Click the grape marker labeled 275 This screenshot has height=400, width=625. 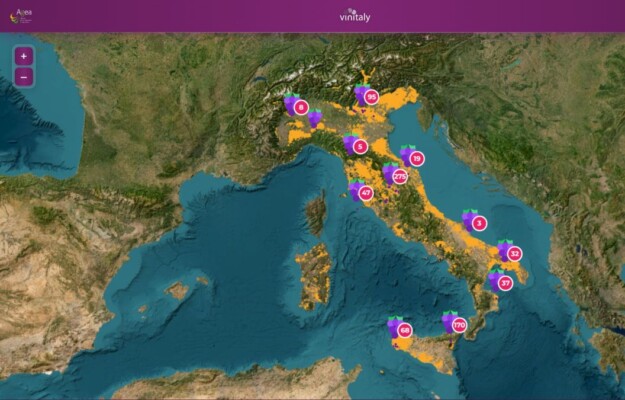tap(395, 175)
